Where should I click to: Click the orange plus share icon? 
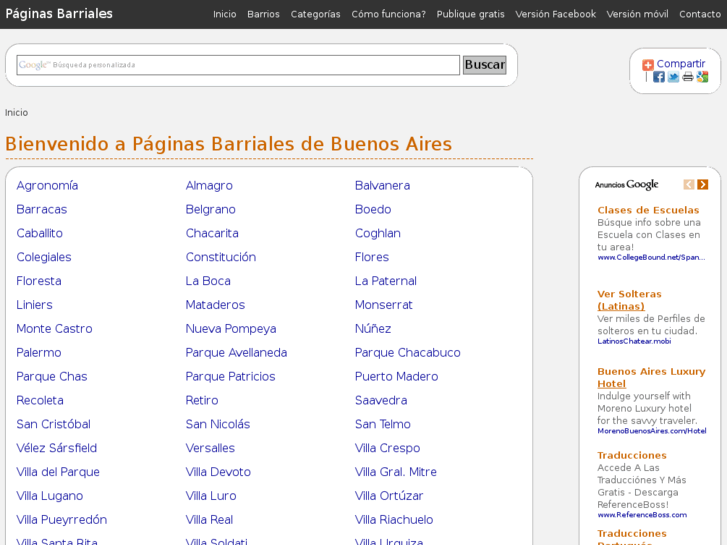648,65
